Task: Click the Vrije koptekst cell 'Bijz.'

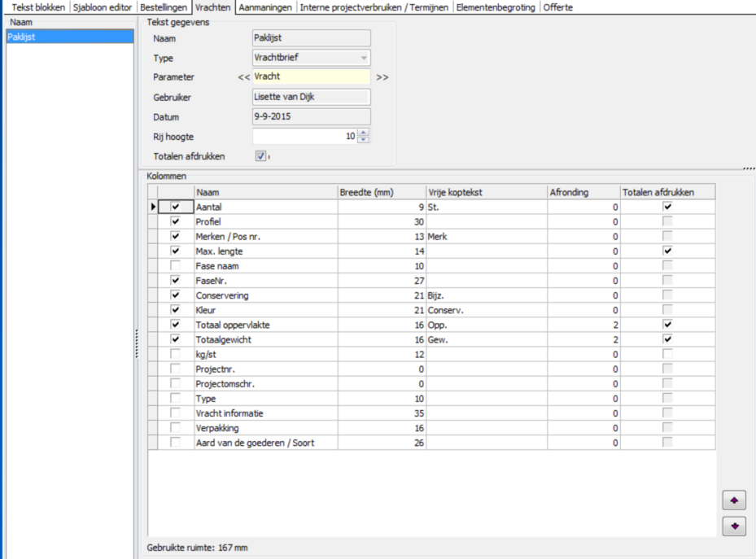Action: [487, 295]
